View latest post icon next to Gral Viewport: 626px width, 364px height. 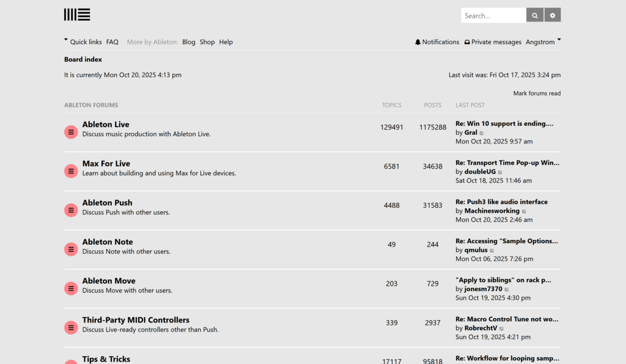coord(482,133)
